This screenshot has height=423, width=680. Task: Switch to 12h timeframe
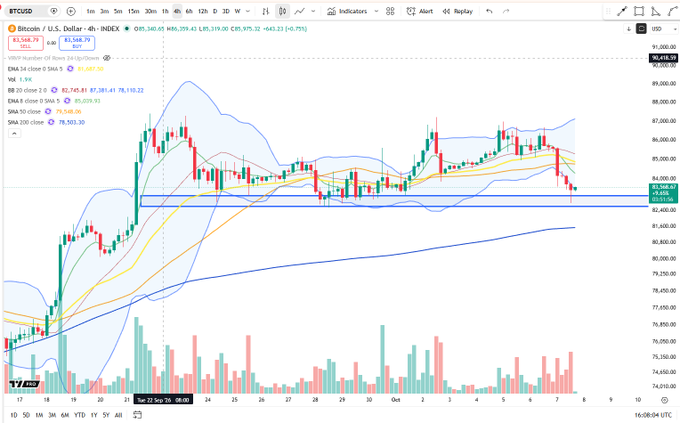[203, 11]
